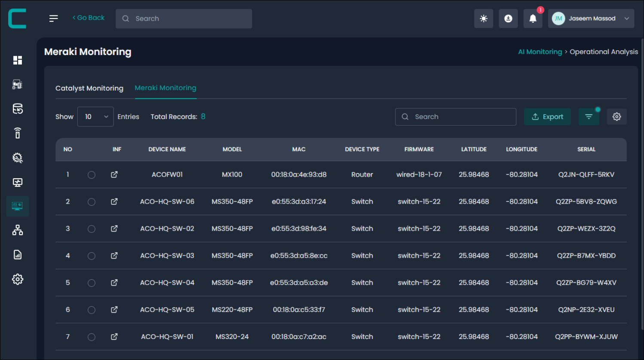Click the Export button
This screenshot has height=360, width=644.
pyautogui.click(x=547, y=116)
